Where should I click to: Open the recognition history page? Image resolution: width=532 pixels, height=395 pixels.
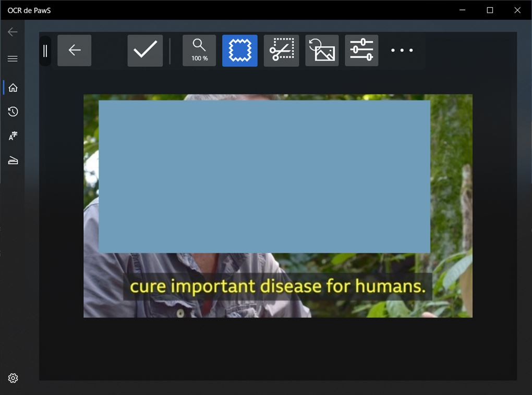point(13,112)
